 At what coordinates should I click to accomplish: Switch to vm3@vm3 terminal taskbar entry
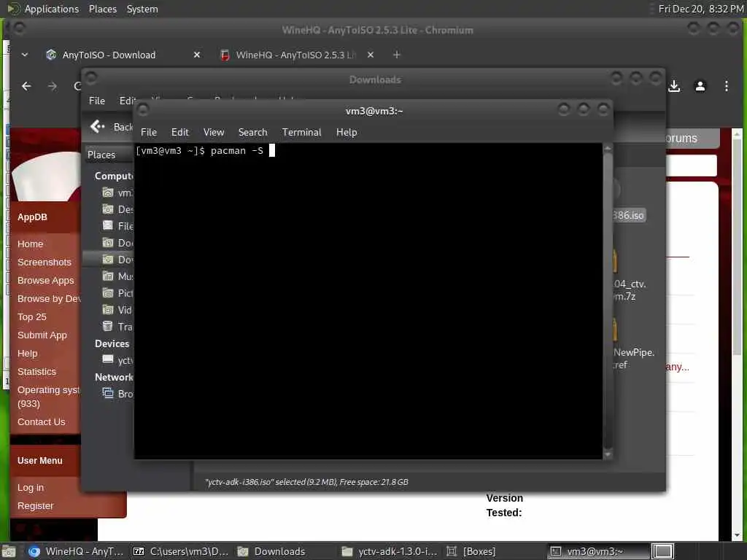[x=597, y=551]
